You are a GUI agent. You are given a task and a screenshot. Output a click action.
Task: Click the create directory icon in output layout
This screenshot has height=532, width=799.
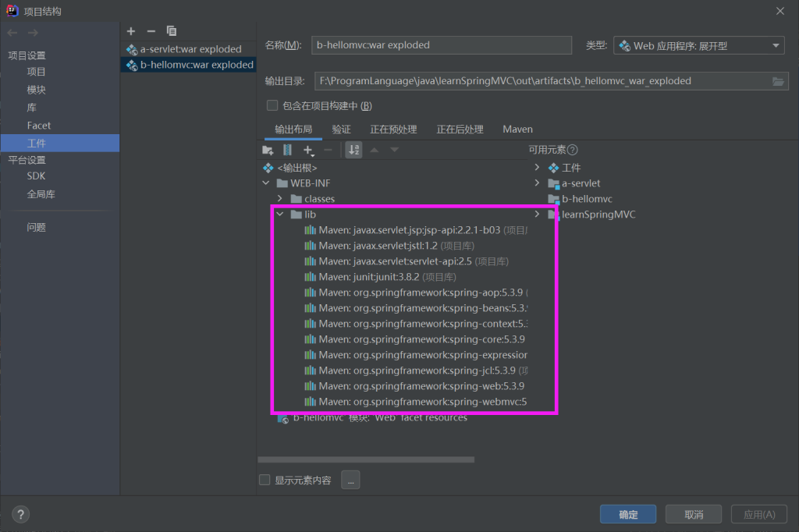click(268, 150)
